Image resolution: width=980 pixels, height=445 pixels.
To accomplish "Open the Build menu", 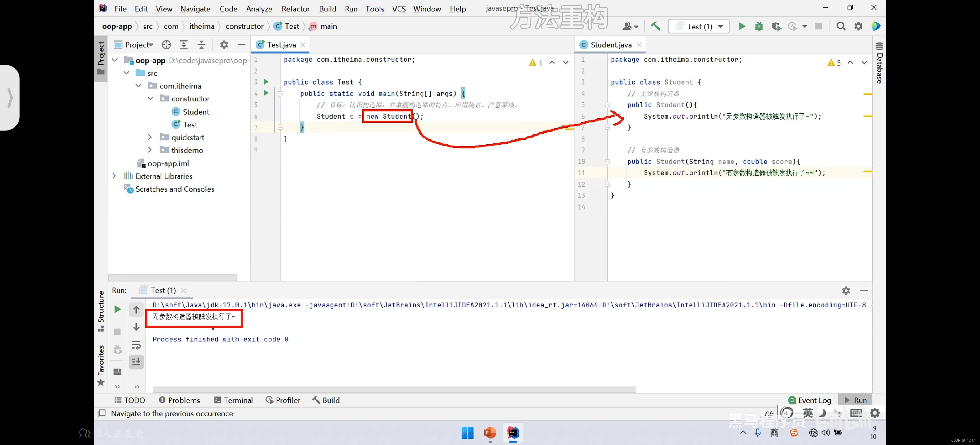I will click(x=328, y=9).
